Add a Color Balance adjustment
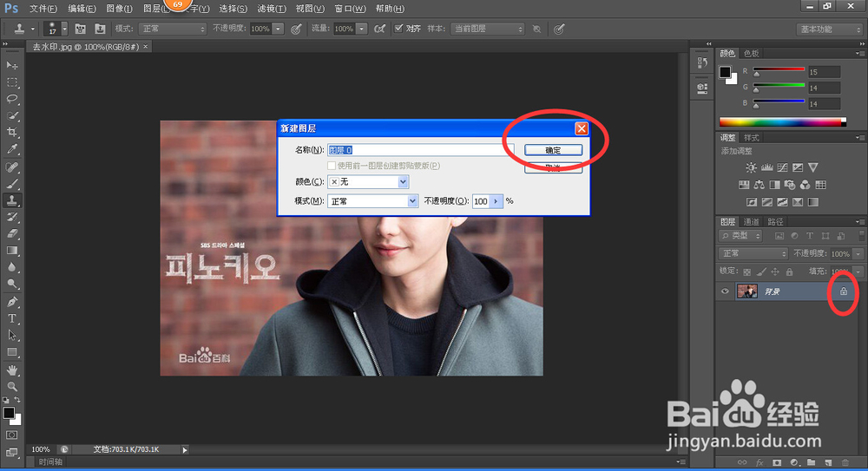Screen dimensions: 868x471 (759, 184)
